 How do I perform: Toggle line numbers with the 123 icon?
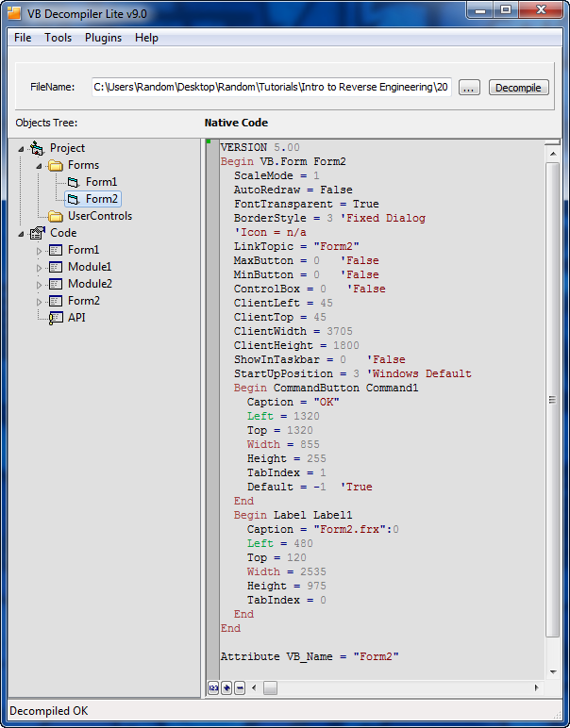pyautogui.click(x=213, y=688)
